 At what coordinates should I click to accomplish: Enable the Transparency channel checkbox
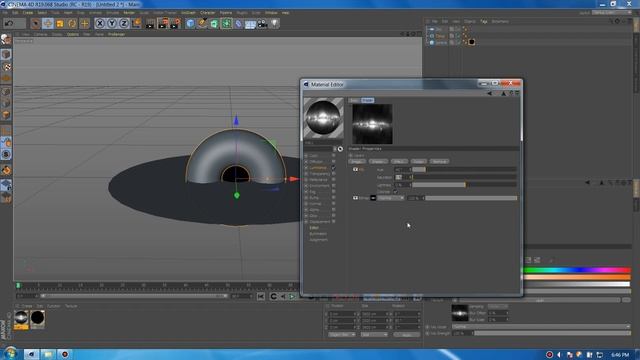tap(333, 174)
